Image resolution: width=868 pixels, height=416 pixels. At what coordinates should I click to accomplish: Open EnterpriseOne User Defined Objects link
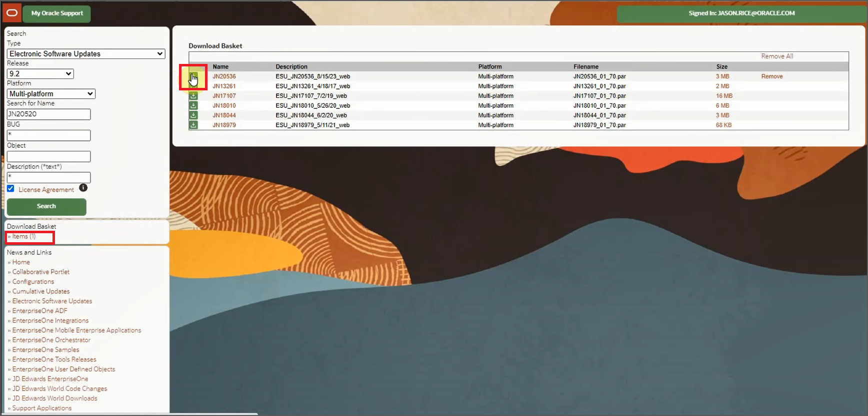pos(63,370)
